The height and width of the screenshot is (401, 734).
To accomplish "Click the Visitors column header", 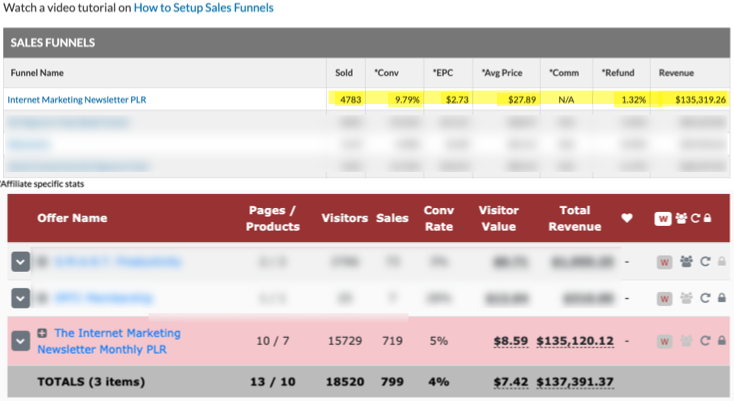I will pyautogui.click(x=345, y=218).
